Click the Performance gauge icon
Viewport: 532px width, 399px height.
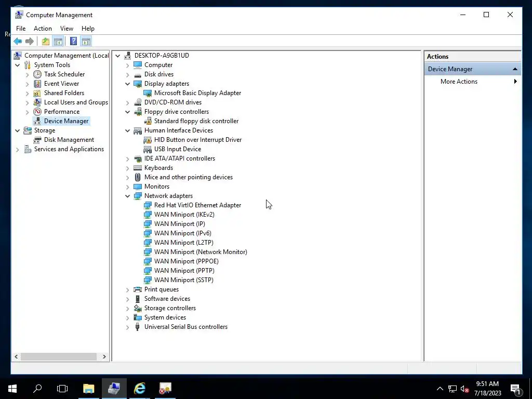(37, 112)
